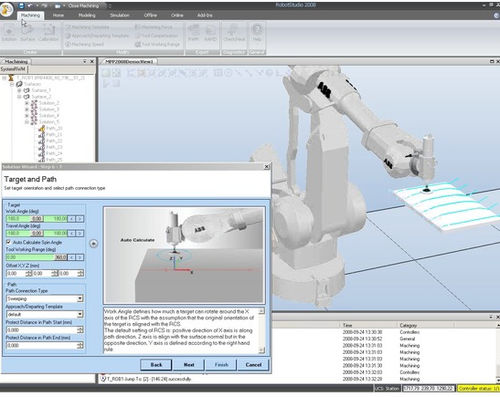This screenshot has width=500, height=397.
Task: Switch to the Simulation ribbon tab
Action: [x=120, y=15]
